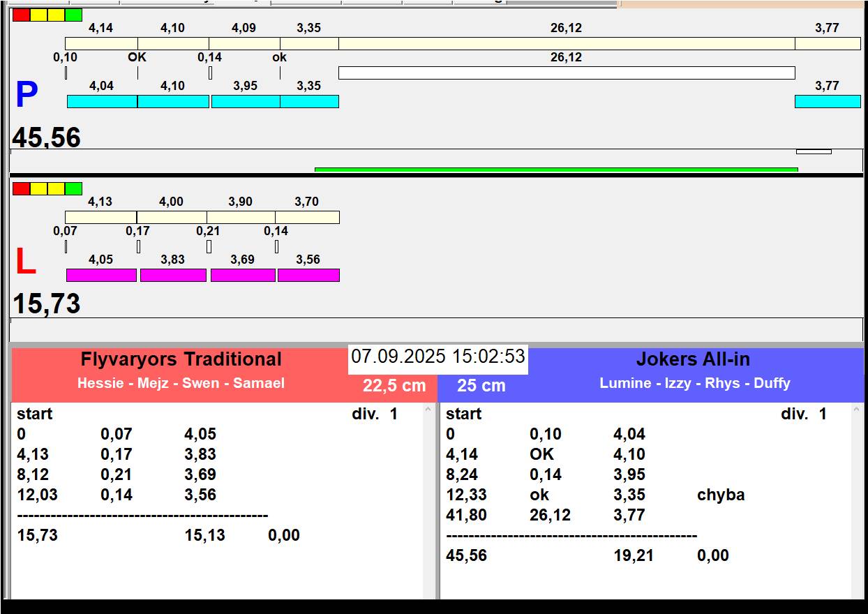Click the 25 cm jump height label
The image size is (868, 614).
(481, 386)
